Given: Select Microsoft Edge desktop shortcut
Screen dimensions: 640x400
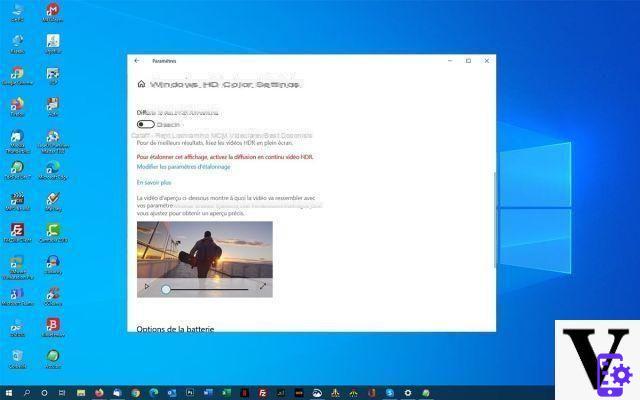Looking at the screenshot, I should coord(53,170).
